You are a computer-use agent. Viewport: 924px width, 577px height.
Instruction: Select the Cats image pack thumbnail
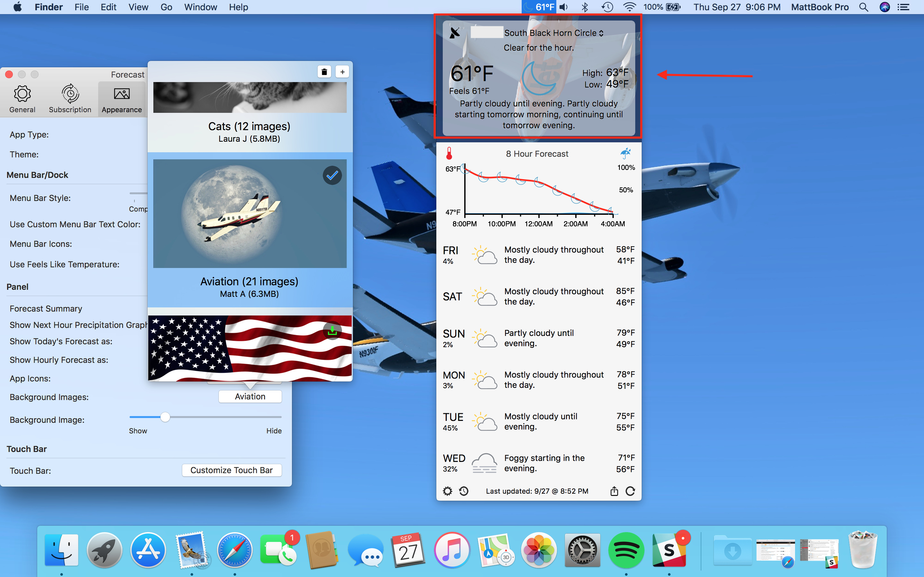coord(250,97)
